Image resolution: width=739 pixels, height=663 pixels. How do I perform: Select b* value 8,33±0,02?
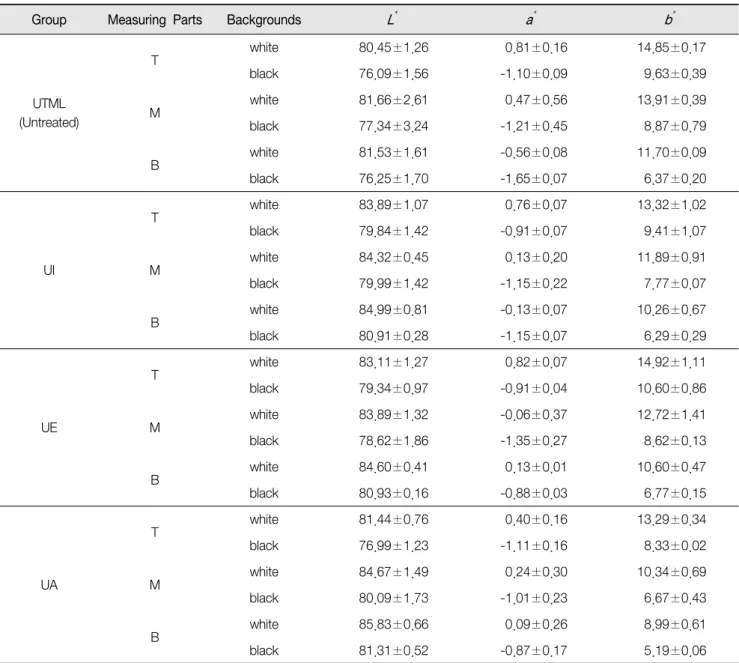[675, 546]
